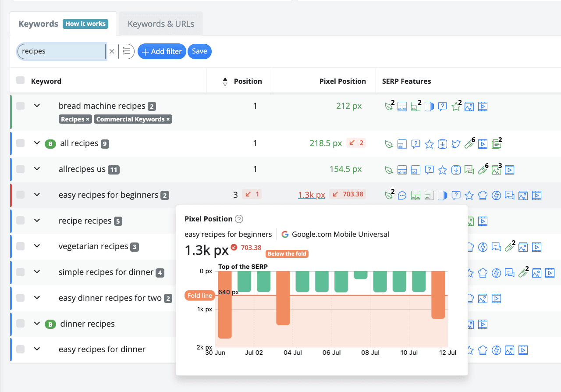Click the star icon in allrecipes us row

[x=443, y=170]
